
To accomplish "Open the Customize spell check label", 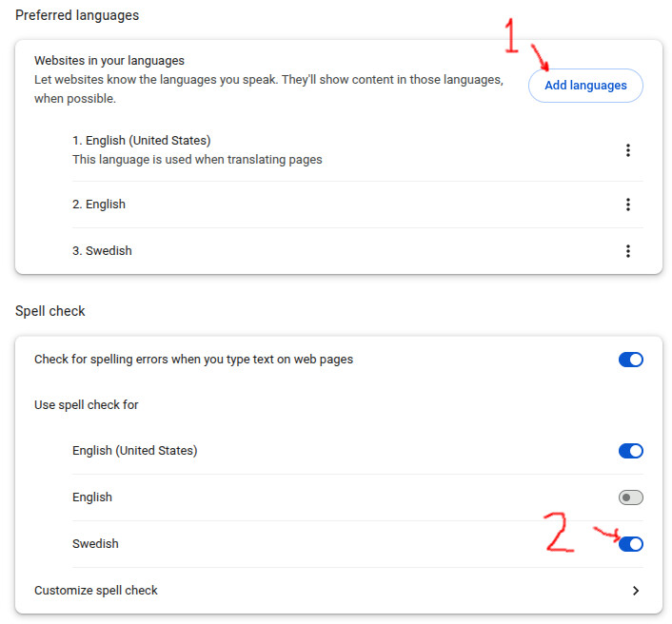I will (x=96, y=591).
